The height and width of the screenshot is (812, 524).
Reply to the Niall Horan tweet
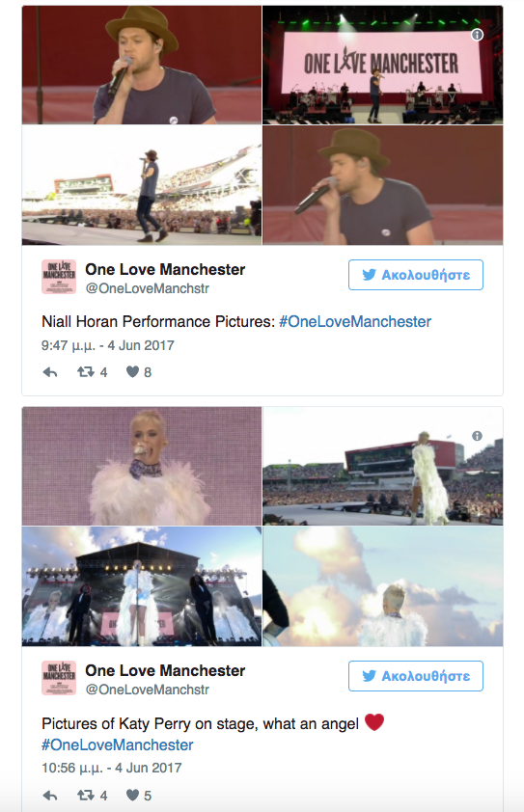50,372
